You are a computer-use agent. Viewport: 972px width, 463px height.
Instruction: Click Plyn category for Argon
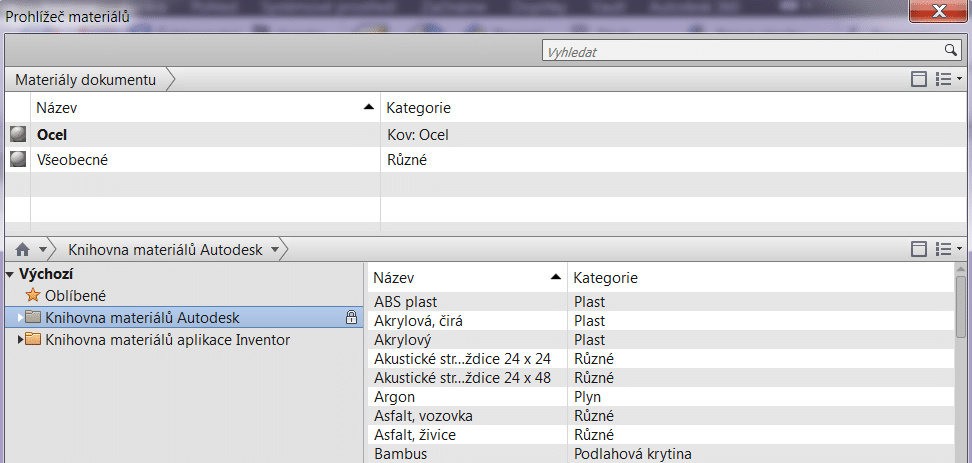click(x=588, y=397)
